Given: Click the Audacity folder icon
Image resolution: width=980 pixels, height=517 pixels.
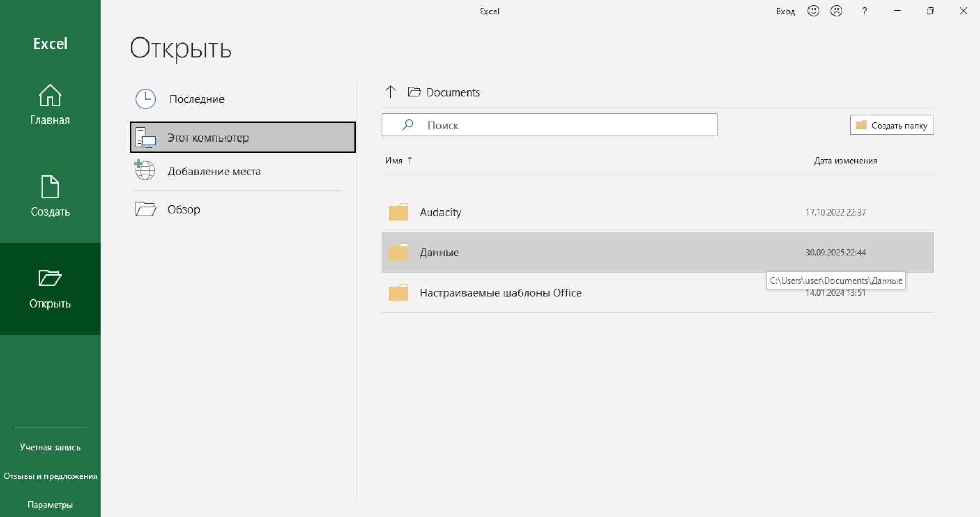Looking at the screenshot, I should coord(398,212).
